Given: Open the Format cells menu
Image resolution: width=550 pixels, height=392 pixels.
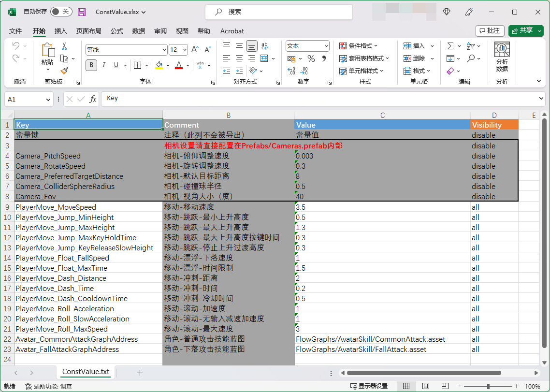Looking at the screenshot, I should (417, 71).
